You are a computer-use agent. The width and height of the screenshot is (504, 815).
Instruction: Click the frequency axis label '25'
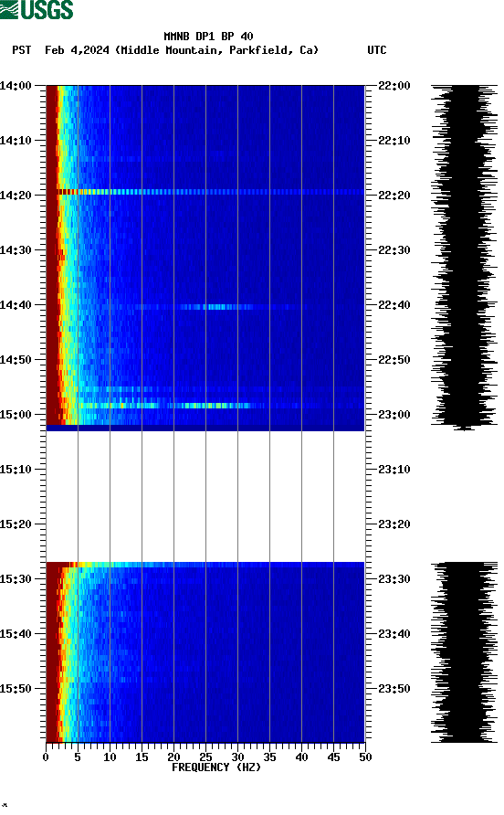coord(205,757)
